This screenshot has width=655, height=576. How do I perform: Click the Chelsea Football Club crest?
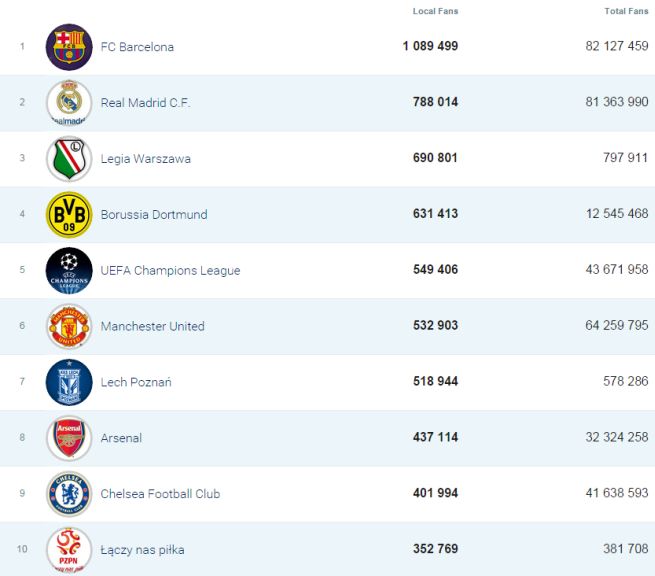click(69, 494)
